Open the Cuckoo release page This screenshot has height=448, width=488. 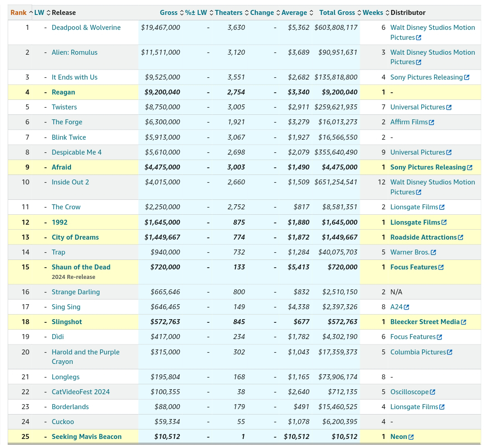(62, 422)
